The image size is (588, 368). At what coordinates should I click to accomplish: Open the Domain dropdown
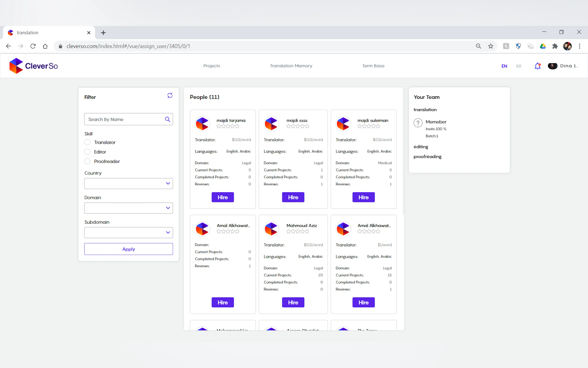[x=128, y=208]
